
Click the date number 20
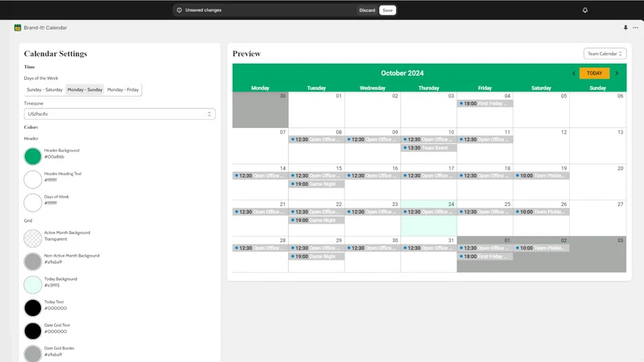pos(620,168)
